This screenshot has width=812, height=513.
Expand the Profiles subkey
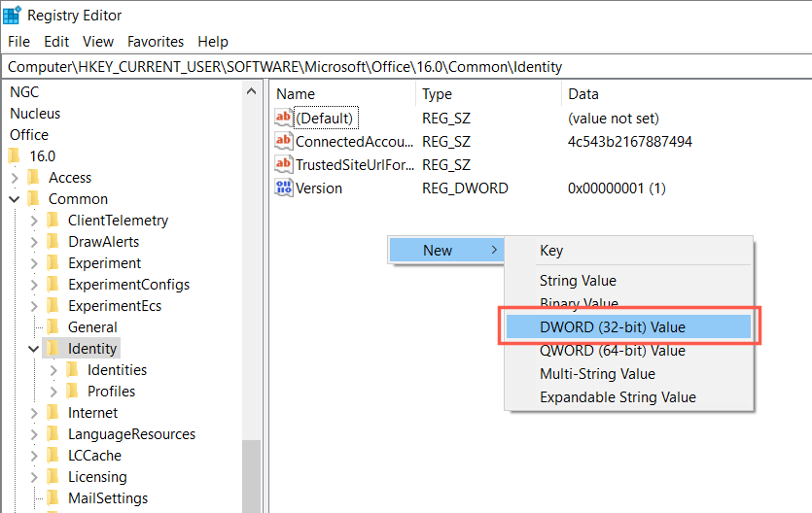tap(53, 392)
